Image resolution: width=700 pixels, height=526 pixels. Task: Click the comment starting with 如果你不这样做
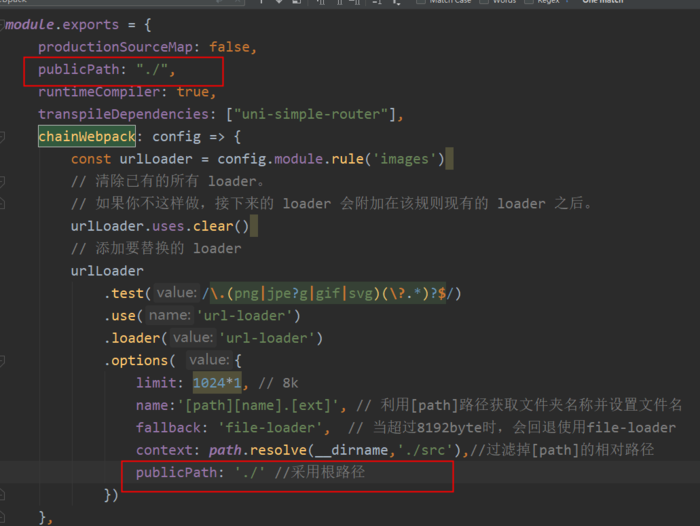point(331,204)
